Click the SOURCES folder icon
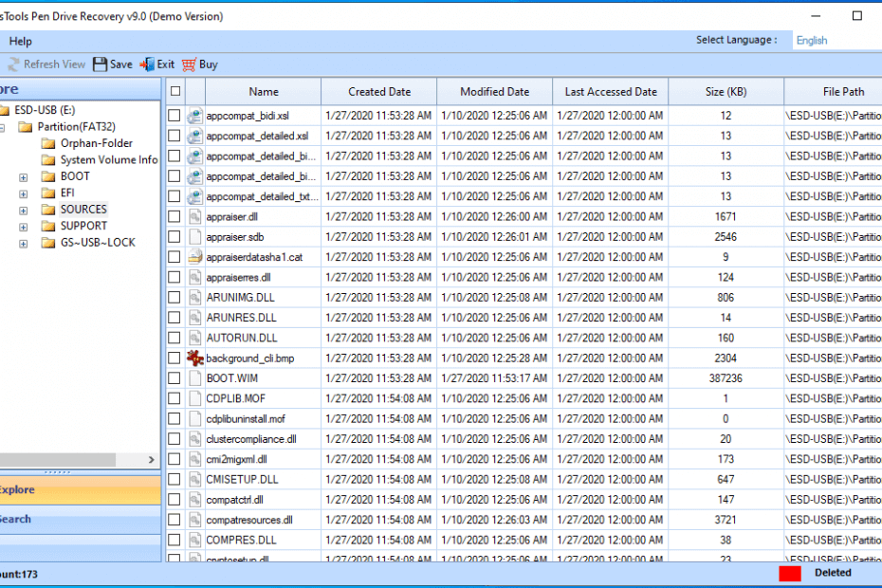This screenshot has width=882, height=588. tap(48, 210)
